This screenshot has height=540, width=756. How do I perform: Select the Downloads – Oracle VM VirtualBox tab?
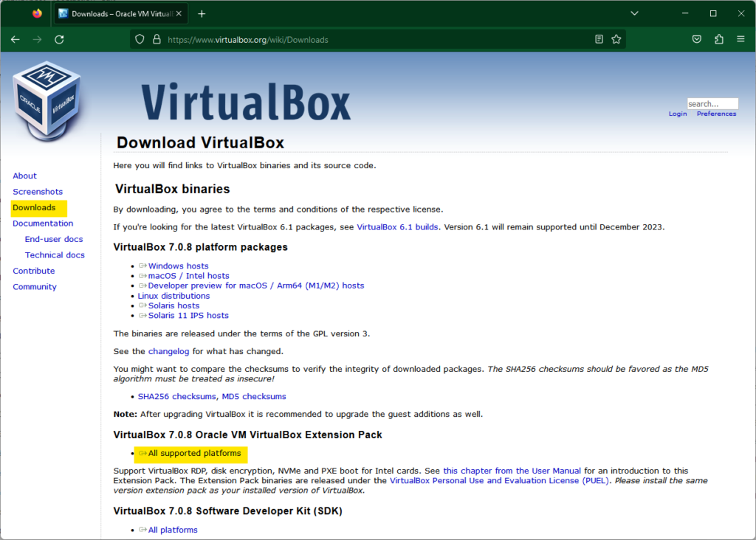pos(120,14)
